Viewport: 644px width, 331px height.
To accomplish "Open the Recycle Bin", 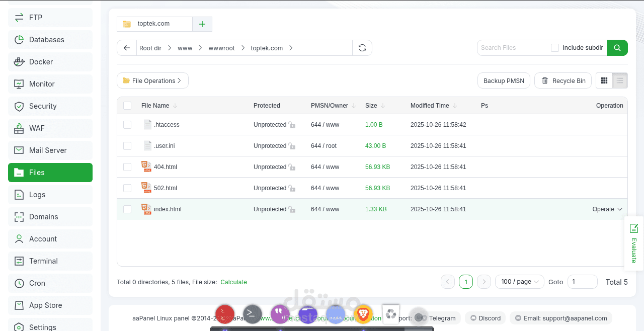I will pos(563,80).
